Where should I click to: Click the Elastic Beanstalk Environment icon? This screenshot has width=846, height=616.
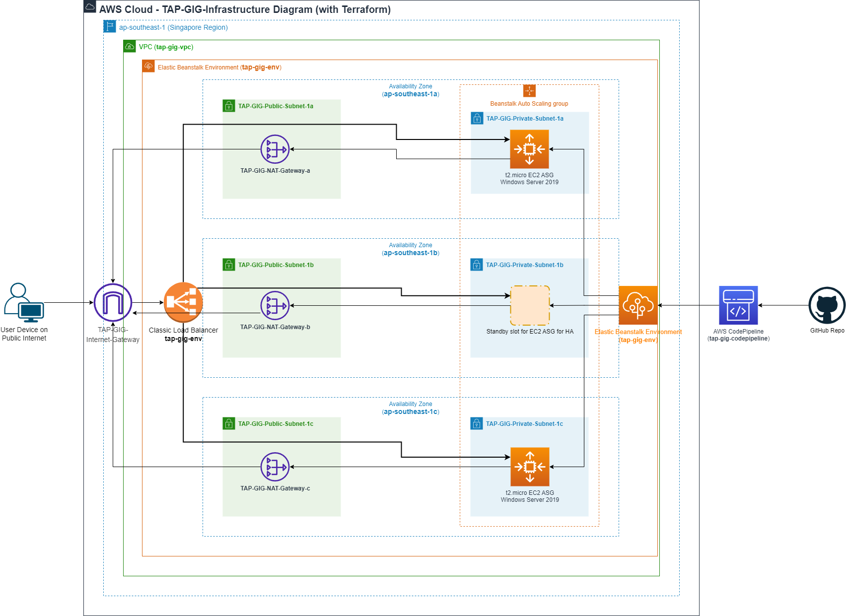pyautogui.click(x=638, y=306)
